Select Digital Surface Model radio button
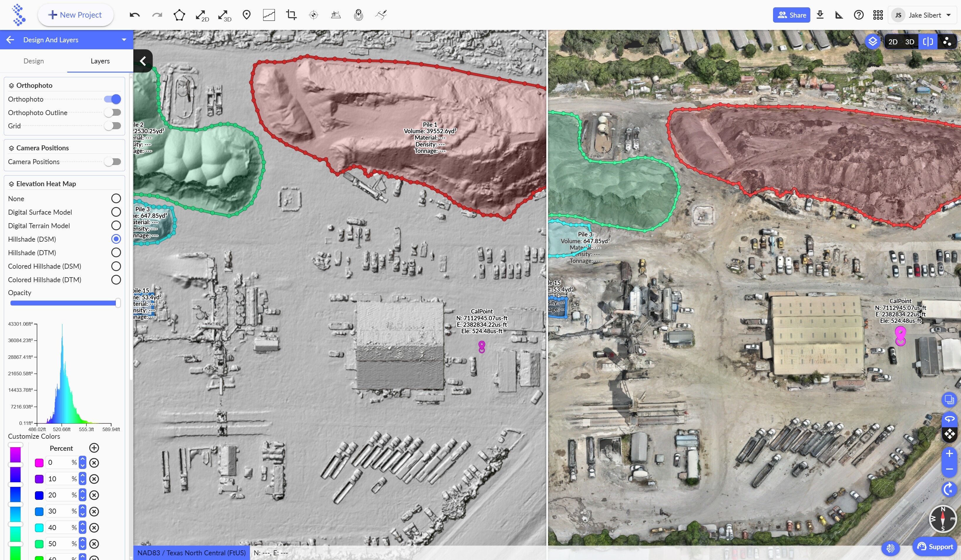 116,212
